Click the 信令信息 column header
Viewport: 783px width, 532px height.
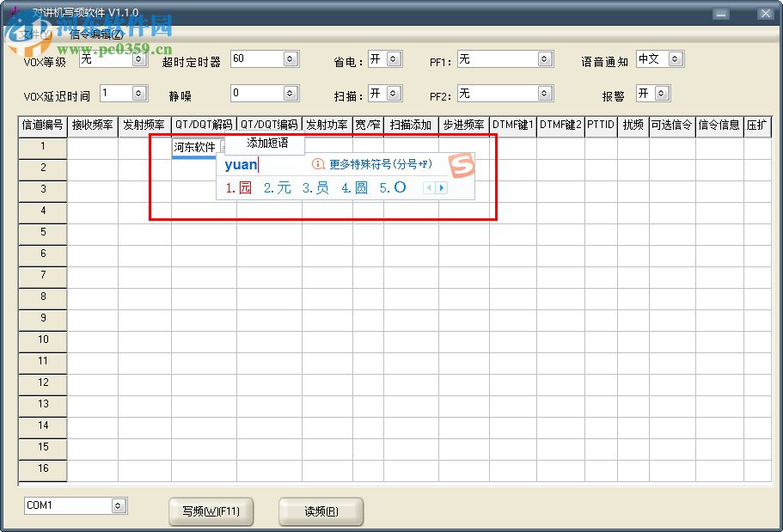[719, 125]
